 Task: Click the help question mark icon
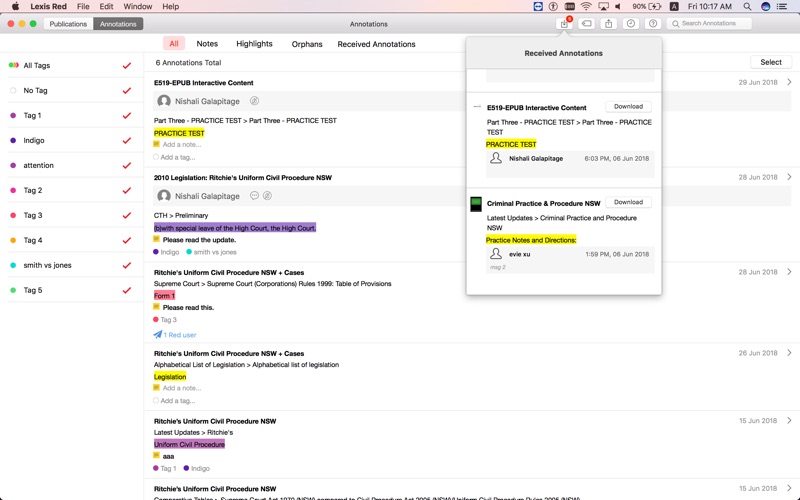pos(653,23)
